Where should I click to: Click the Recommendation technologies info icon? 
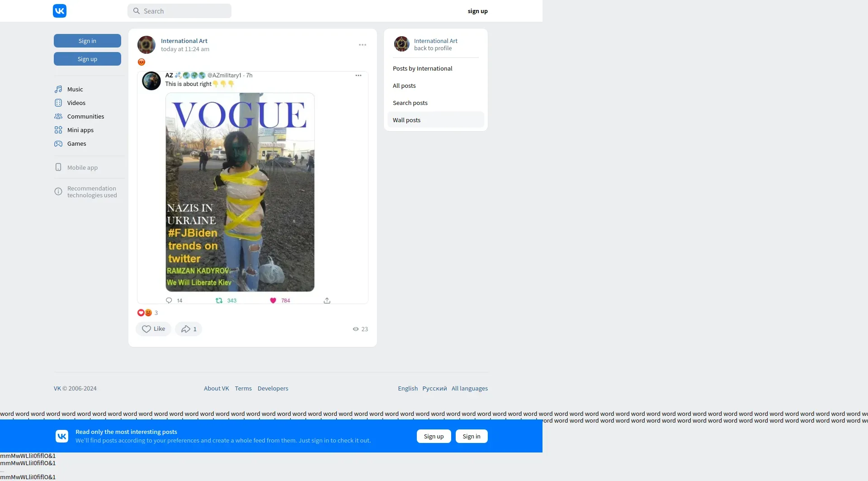click(x=58, y=191)
